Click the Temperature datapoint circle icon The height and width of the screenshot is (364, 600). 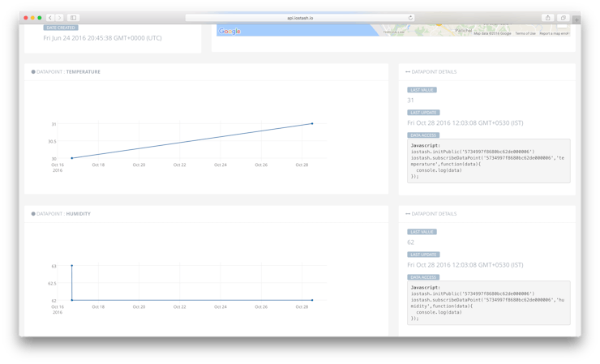pyautogui.click(x=33, y=71)
